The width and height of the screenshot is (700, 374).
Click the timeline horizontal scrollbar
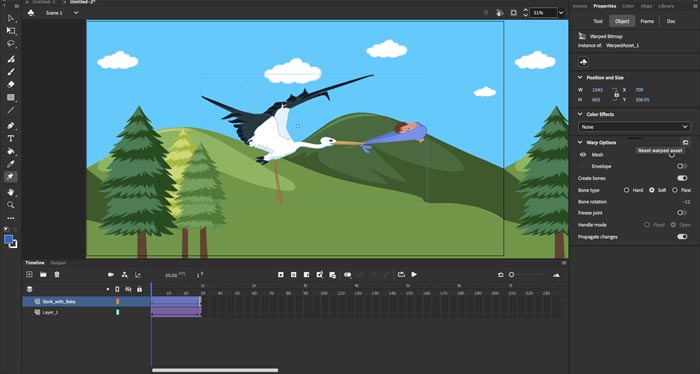pos(215,370)
